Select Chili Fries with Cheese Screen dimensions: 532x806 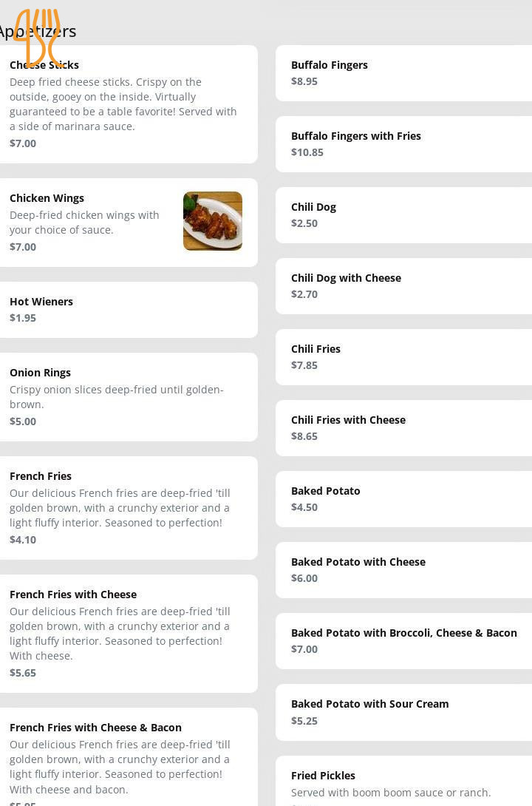pyautogui.click(x=403, y=427)
